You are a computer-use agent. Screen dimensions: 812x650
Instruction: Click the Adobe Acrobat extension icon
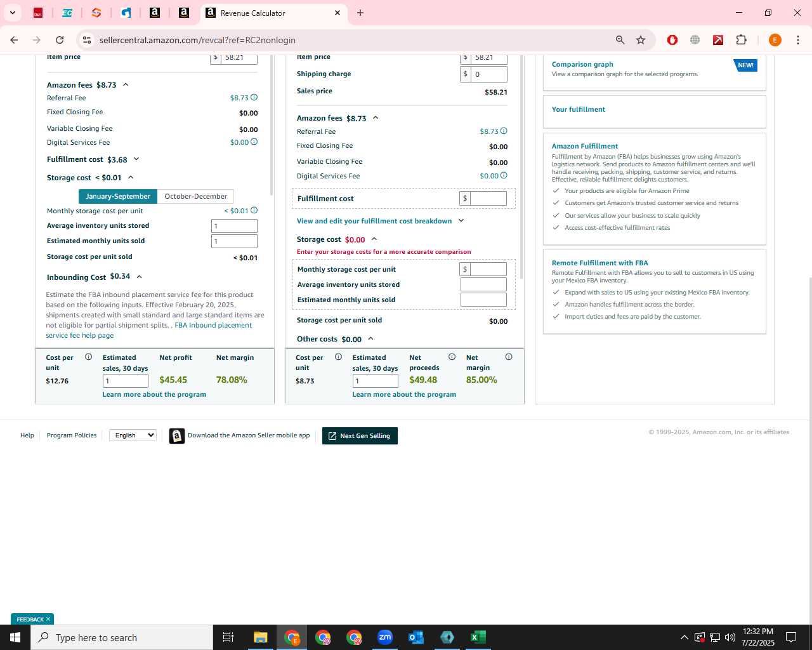[x=718, y=40]
